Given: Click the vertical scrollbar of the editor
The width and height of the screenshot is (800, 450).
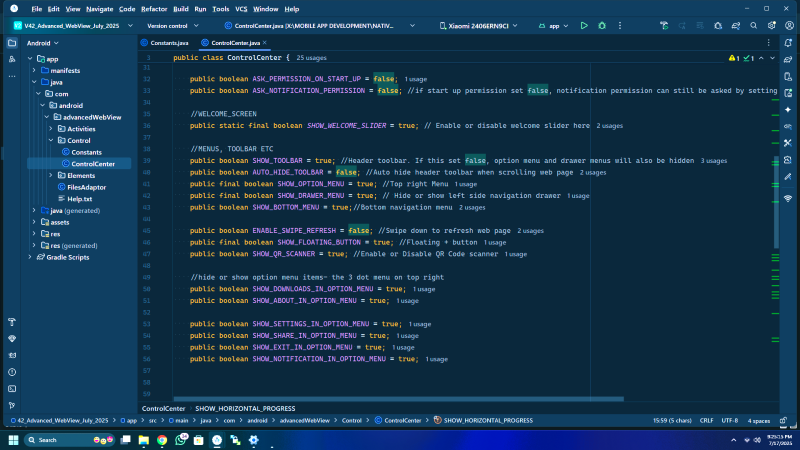Looking at the screenshot, I should coord(776,202).
